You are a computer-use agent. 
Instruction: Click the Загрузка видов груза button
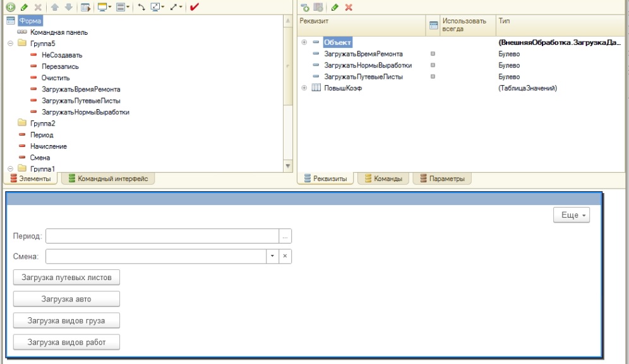tap(66, 320)
